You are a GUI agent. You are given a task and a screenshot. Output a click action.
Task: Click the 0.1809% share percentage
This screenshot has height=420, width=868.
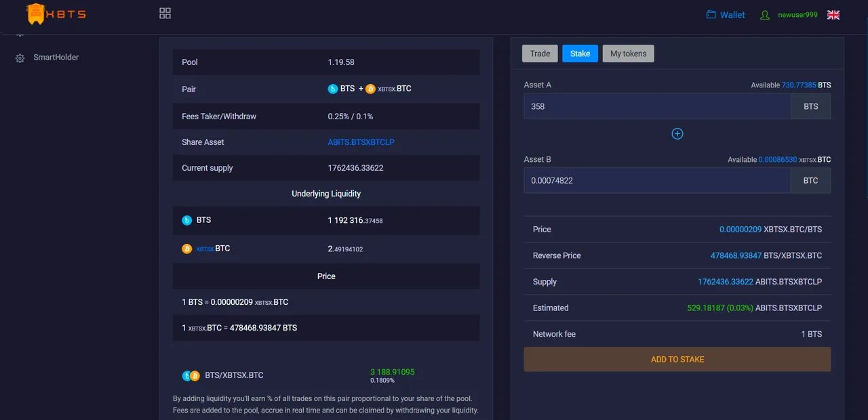[x=382, y=381]
